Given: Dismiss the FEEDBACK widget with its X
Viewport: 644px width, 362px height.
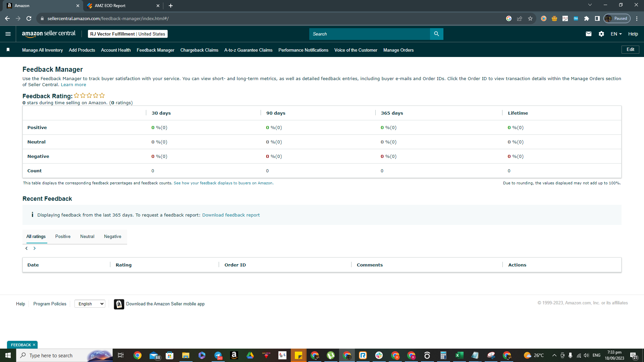Looking at the screenshot, I should coord(34,345).
